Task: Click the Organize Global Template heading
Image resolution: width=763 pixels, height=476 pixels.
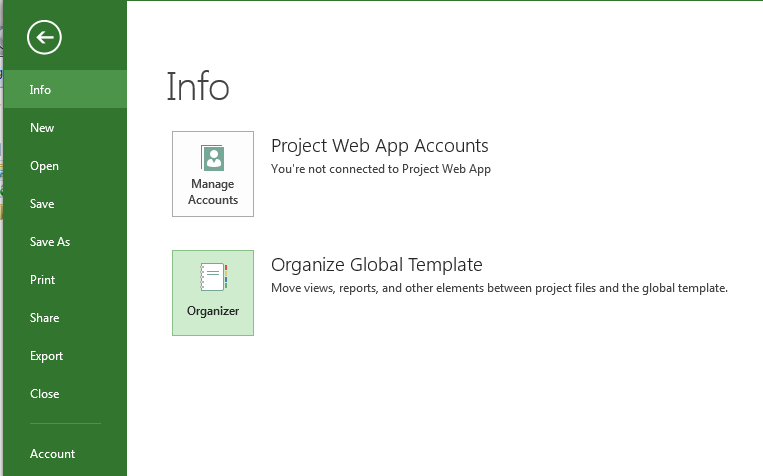Action: [376, 265]
